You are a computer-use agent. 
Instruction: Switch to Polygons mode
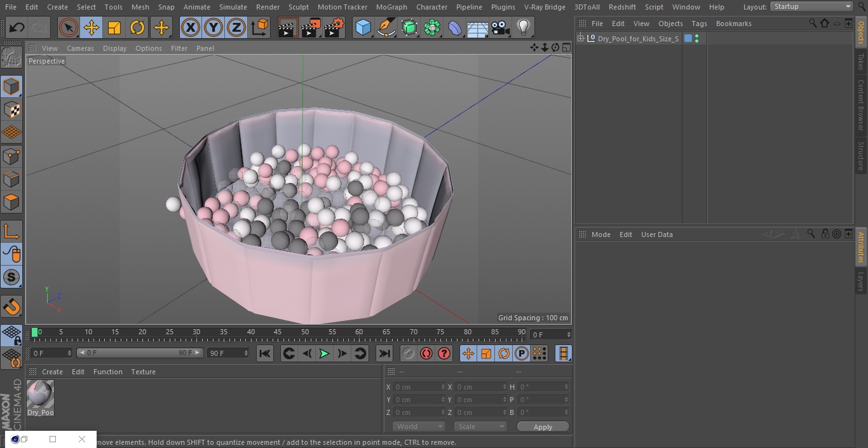tap(11, 202)
